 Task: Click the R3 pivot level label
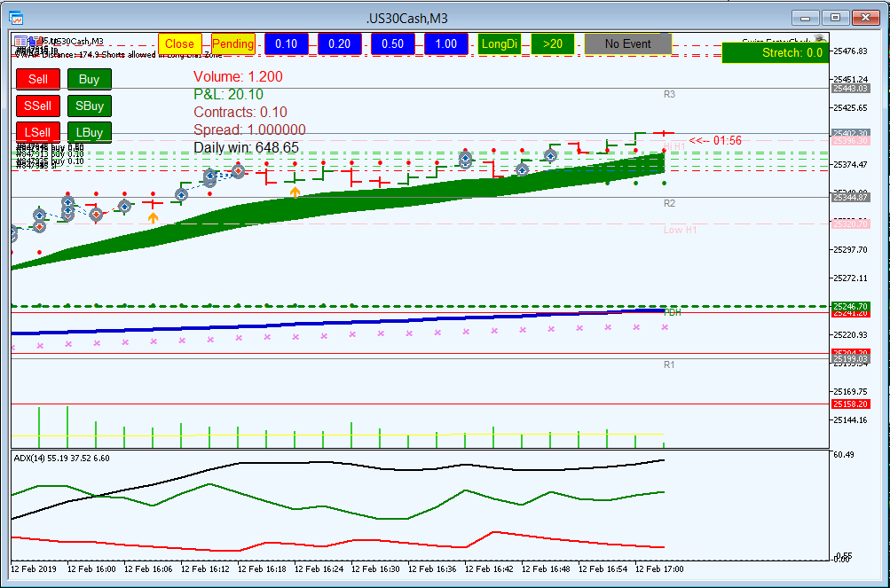pos(669,94)
